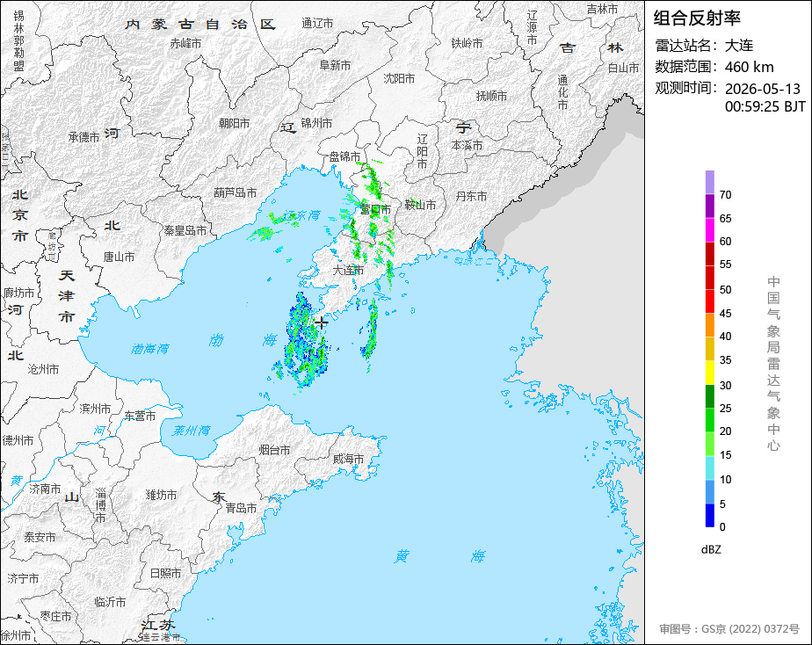
Task: Pick the magenta 60–65 dBZ legend swatch
Action: (709, 230)
